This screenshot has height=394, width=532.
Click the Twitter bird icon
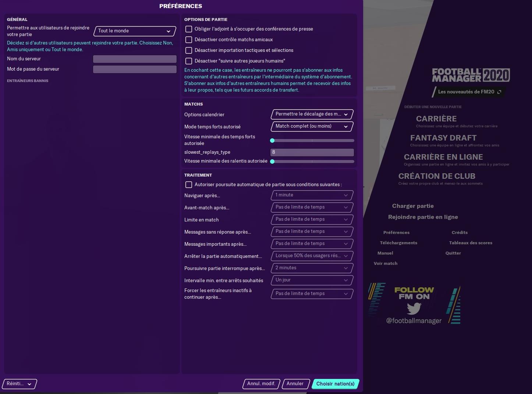414,308
